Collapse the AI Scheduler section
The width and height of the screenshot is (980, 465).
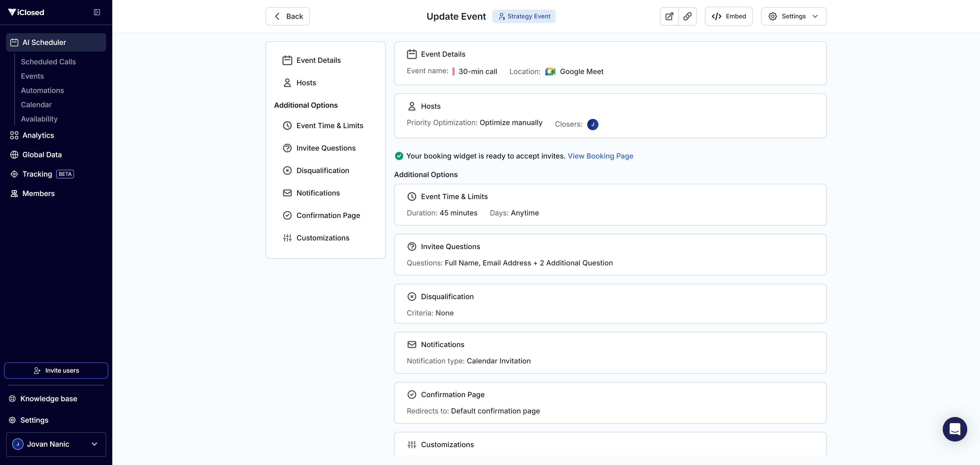point(56,42)
